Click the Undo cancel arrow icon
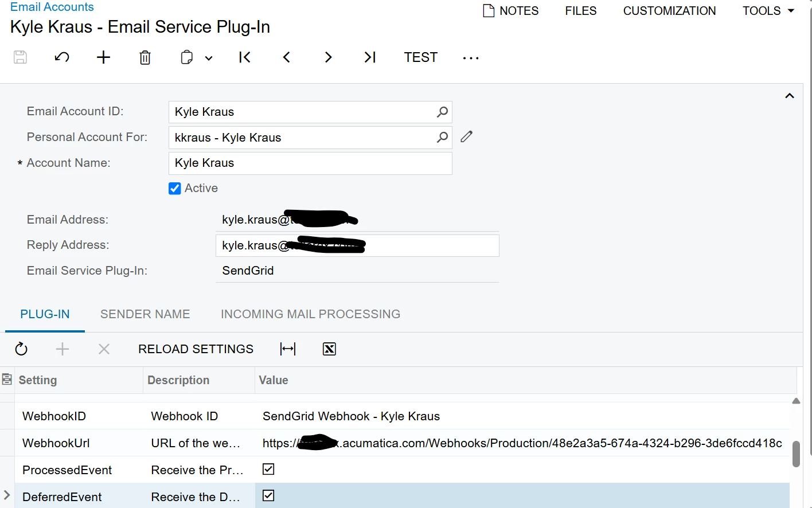This screenshot has height=508, width=812. [x=62, y=57]
